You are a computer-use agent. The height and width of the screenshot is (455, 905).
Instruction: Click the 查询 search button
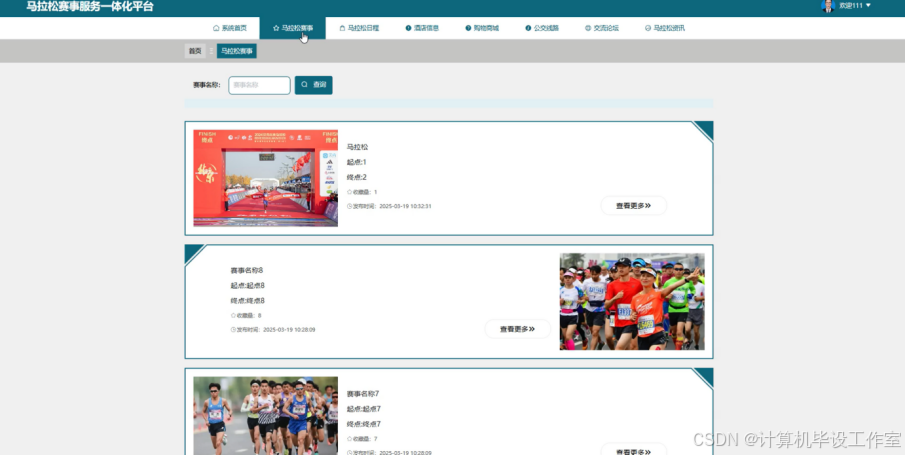point(313,85)
